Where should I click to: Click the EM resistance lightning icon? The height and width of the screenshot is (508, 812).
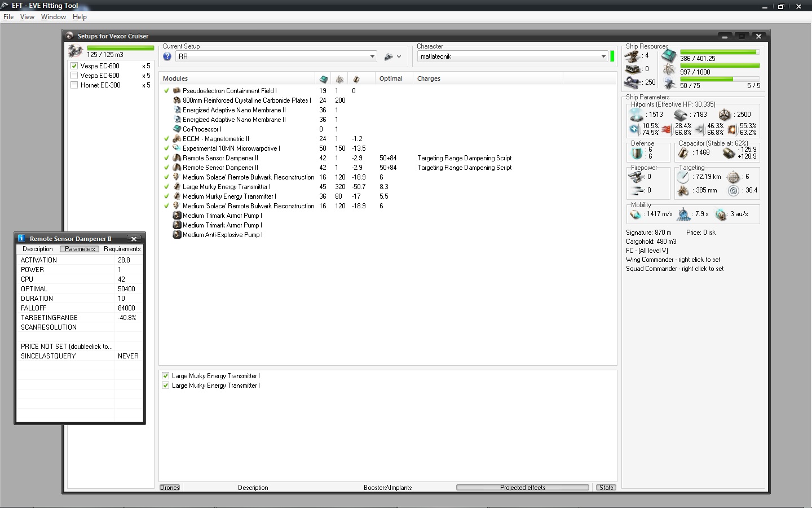[x=634, y=129]
